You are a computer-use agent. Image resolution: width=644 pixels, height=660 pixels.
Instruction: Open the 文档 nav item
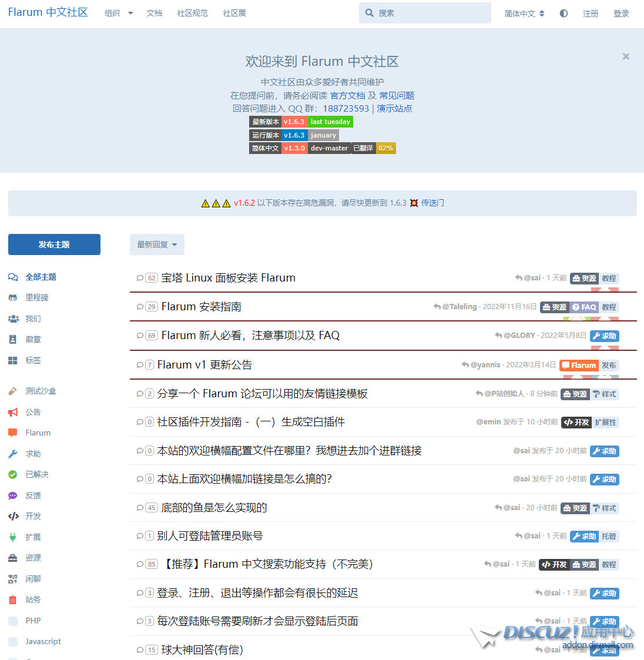tap(154, 13)
